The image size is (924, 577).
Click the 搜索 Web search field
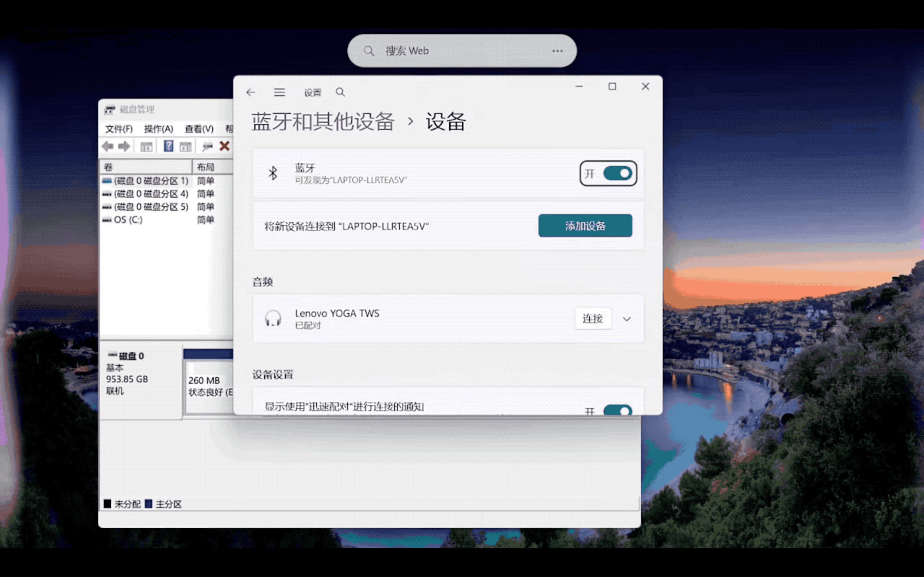458,51
